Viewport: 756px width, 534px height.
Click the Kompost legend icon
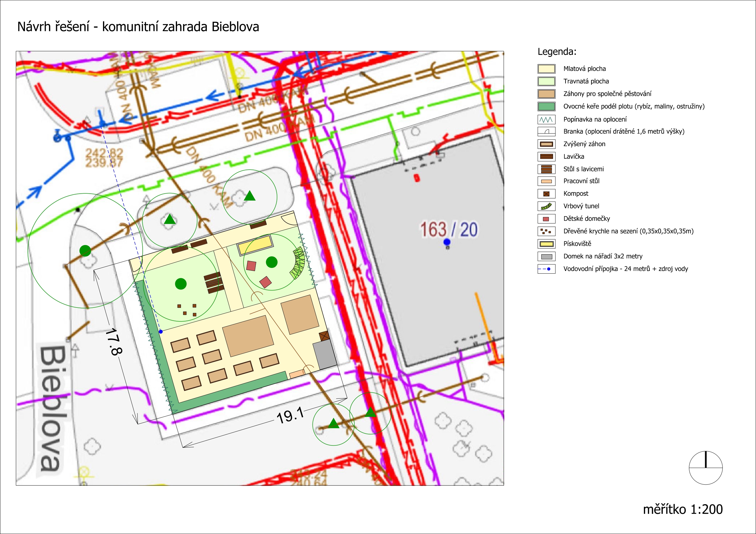coord(546,194)
